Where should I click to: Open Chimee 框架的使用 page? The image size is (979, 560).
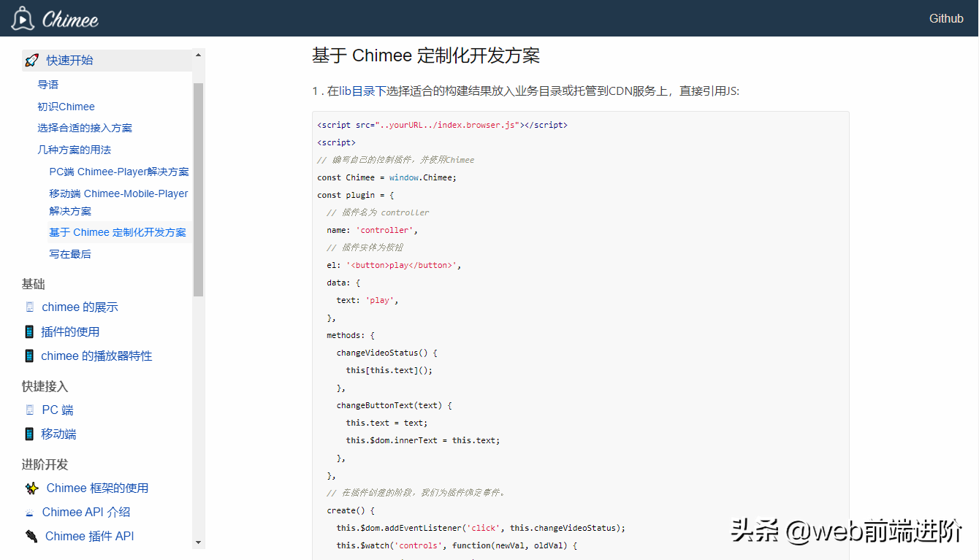coord(97,488)
